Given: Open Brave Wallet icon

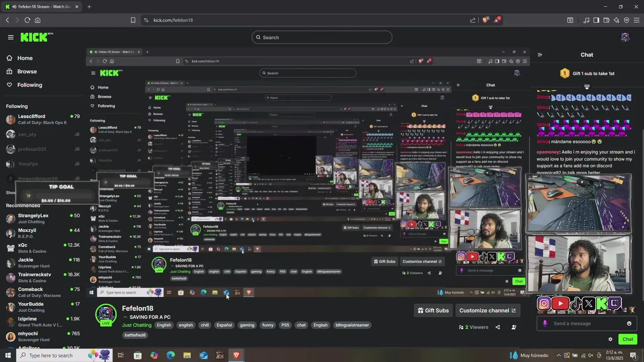Looking at the screenshot, I should (606, 20).
